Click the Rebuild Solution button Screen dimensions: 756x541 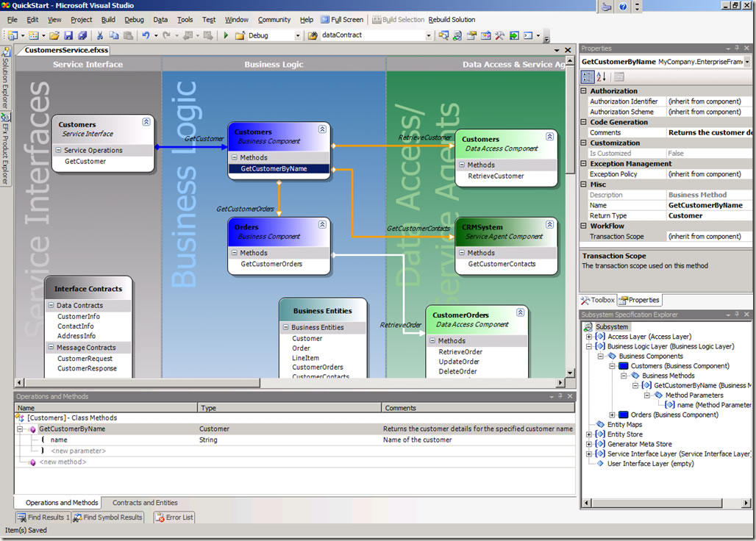click(x=452, y=19)
